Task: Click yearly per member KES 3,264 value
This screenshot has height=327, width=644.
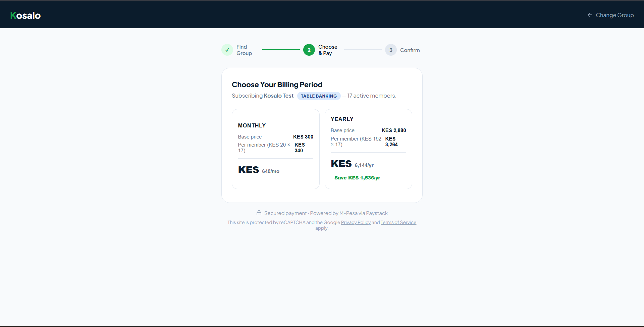Action: [391, 142]
